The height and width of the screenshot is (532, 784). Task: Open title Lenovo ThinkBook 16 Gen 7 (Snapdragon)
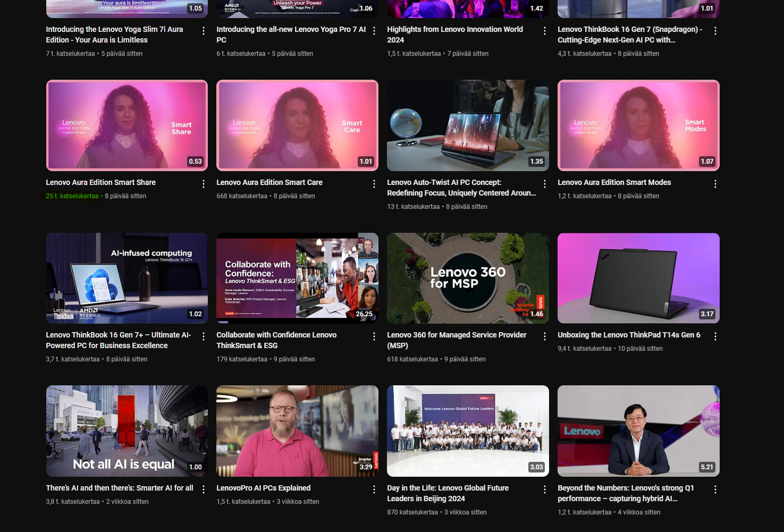point(630,35)
